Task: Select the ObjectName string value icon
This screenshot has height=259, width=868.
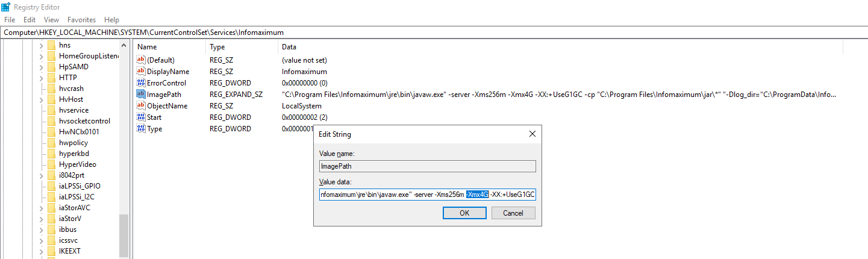Action: pos(142,106)
